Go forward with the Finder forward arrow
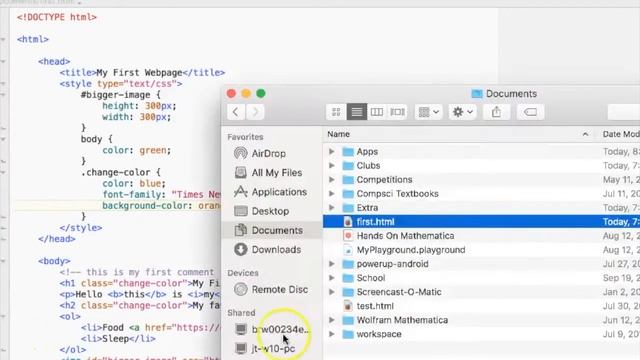Image resolution: width=640 pixels, height=360 pixels. coord(255,112)
